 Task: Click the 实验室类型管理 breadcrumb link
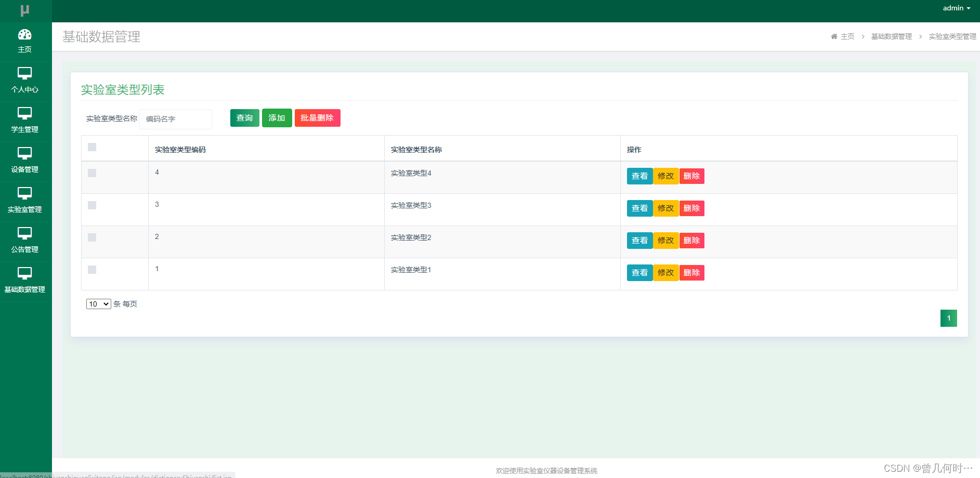point(952,36)
